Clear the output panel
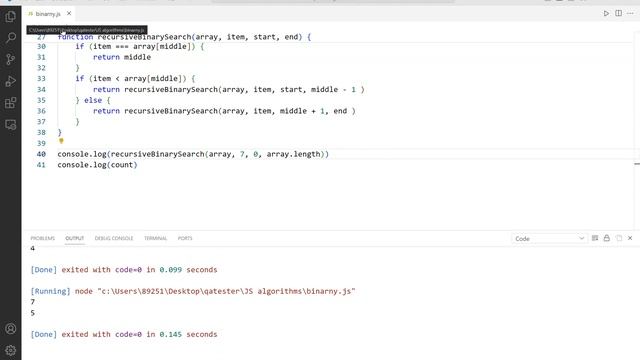The width and height of the screenshot is (640, 360). pyautogui.click(x=595, y=238)
